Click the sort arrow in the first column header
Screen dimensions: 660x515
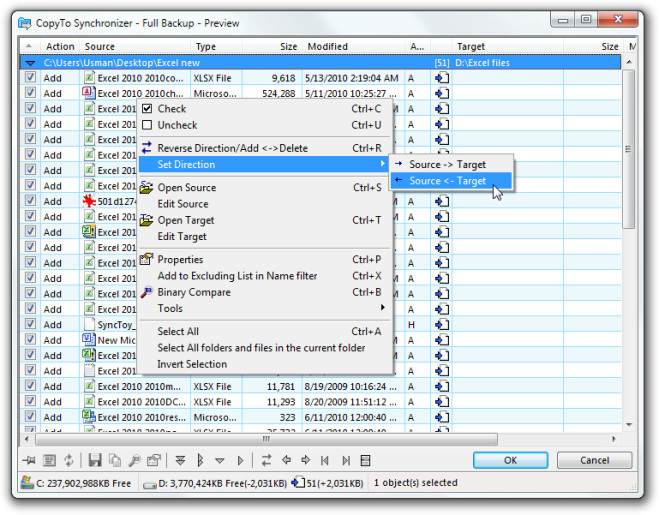point(29,46)
